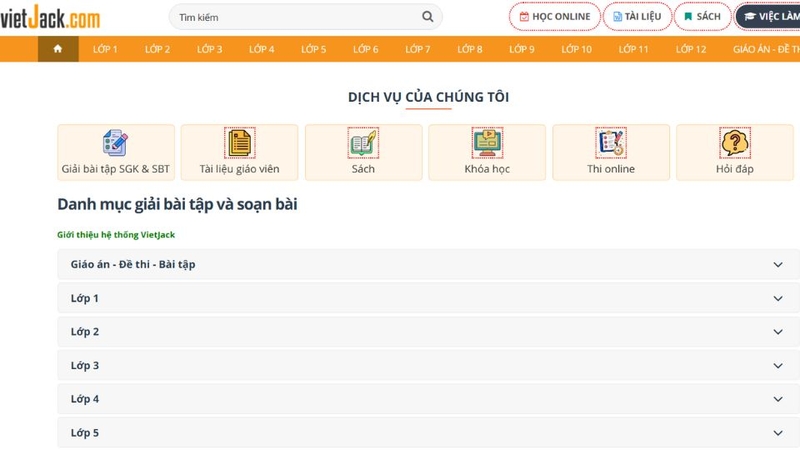Click the Danh mục giải bài tập và soạn bài heading
800x450 pixels.
click(x=177, y=205)
